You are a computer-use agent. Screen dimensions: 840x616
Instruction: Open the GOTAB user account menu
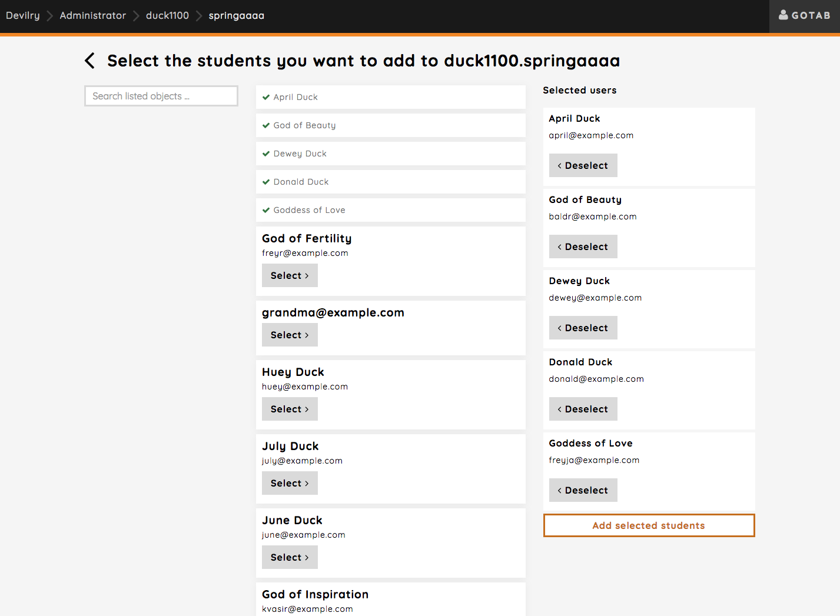click(805, 16)
